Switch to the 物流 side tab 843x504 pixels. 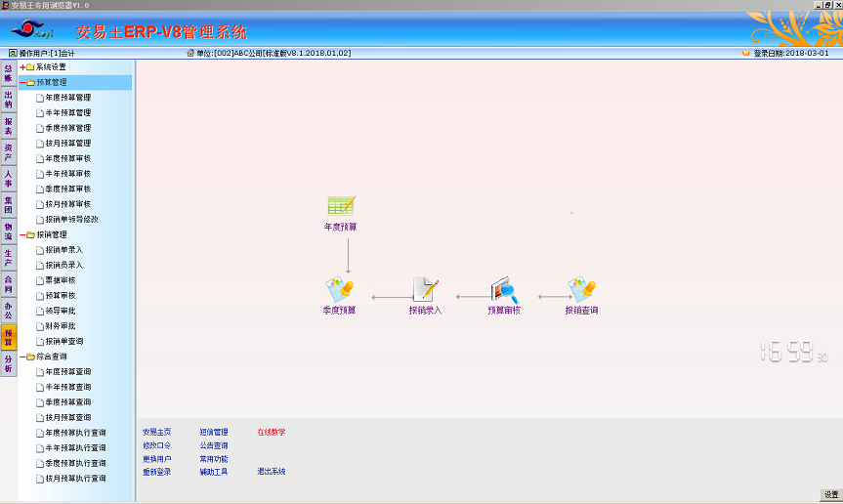9,231
